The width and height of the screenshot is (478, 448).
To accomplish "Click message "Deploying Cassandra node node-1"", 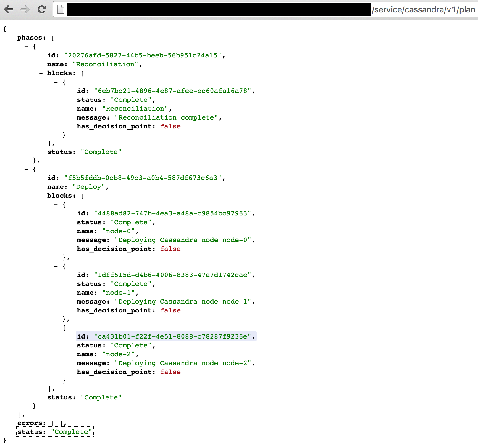I will pos(183,302).
